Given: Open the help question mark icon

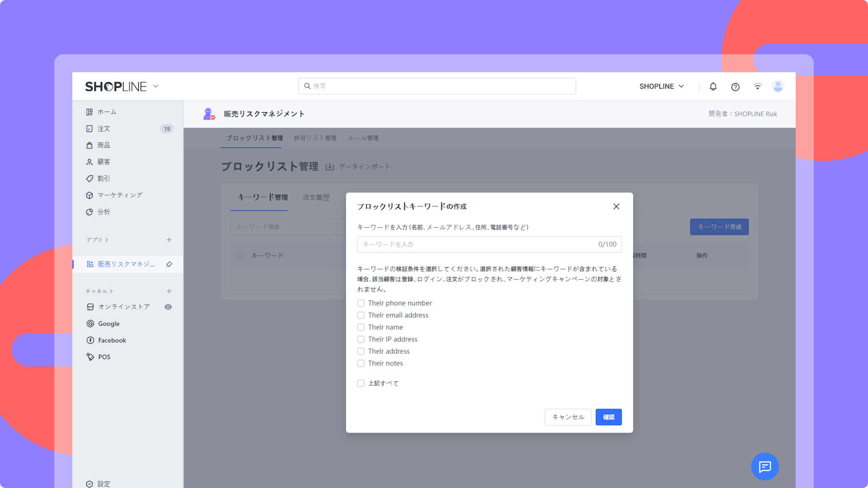Looking at the screenshot, I should (735, 87).
